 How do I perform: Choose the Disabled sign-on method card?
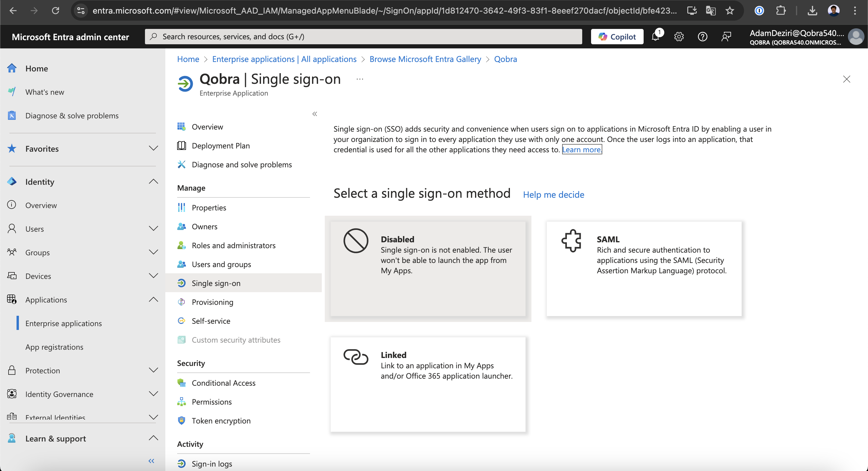pos(428,268)
